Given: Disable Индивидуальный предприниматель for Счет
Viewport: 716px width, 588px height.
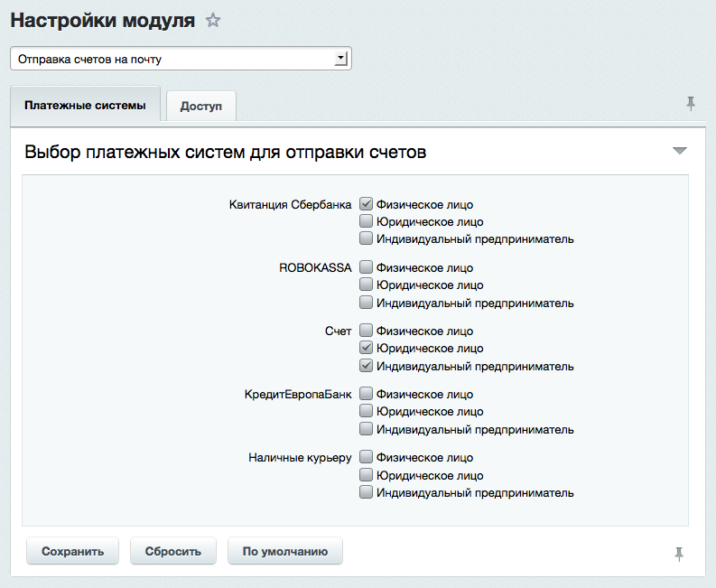Looking at the screenshot, I should coord(366,366).
